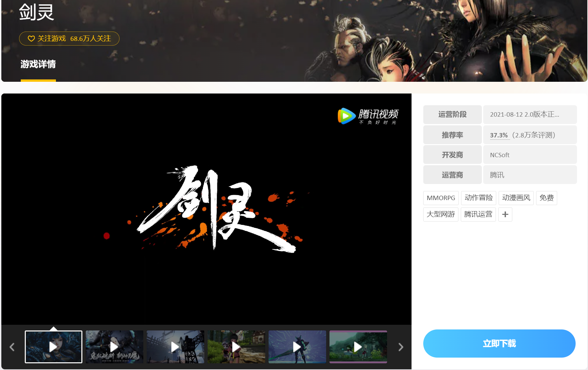The image size is (588, 370).
Task: Click the main 剑灵 video player
Action: 206,209
